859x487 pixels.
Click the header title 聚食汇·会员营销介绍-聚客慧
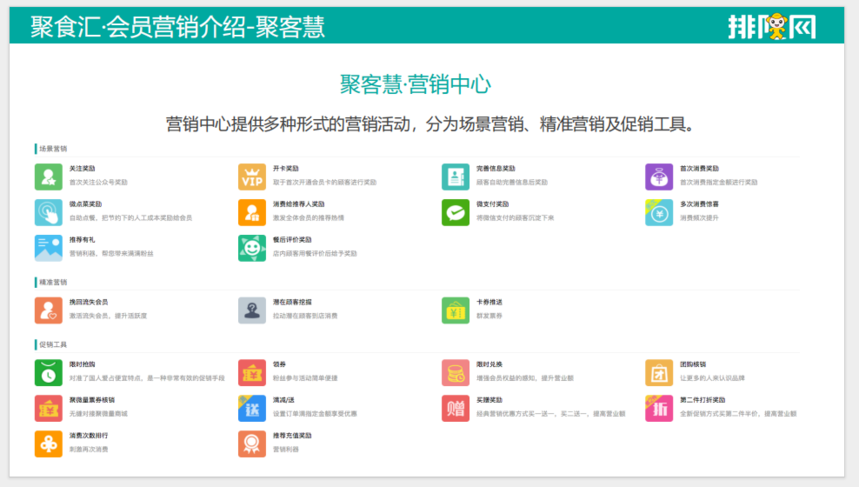coord(177,27)
